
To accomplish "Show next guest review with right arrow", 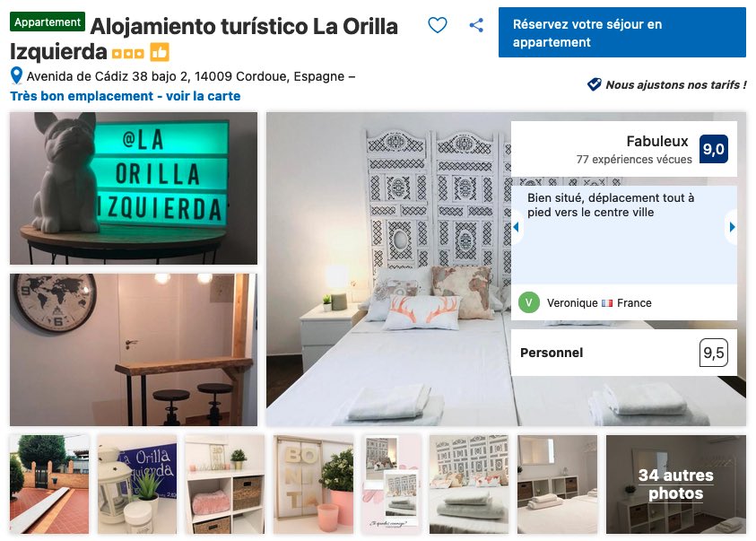I will tap(732, 227).
